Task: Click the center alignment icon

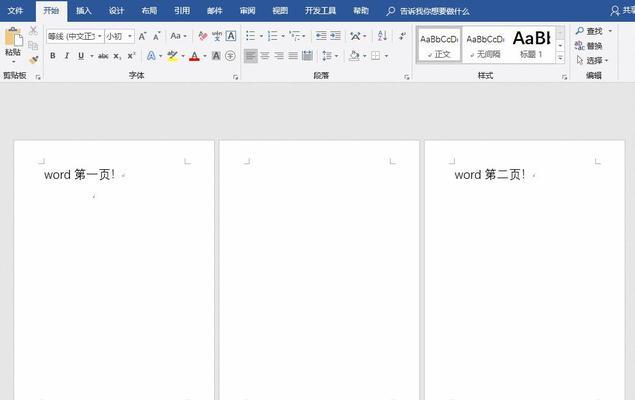Action: (x=265, y=56)
